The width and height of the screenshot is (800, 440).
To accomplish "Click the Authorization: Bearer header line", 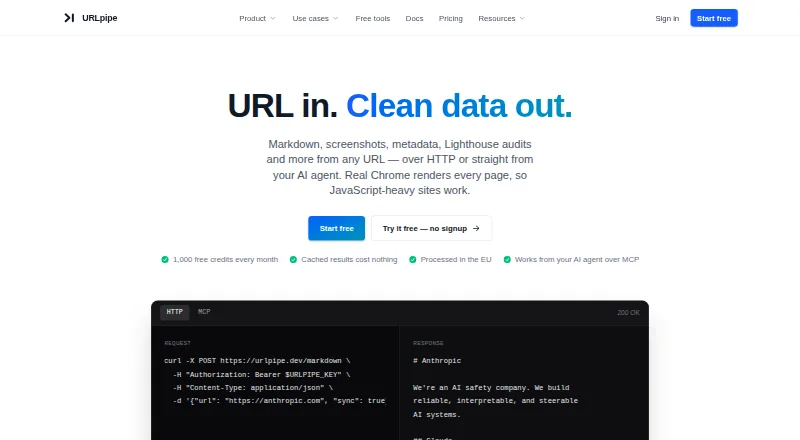I will point(261,374).
